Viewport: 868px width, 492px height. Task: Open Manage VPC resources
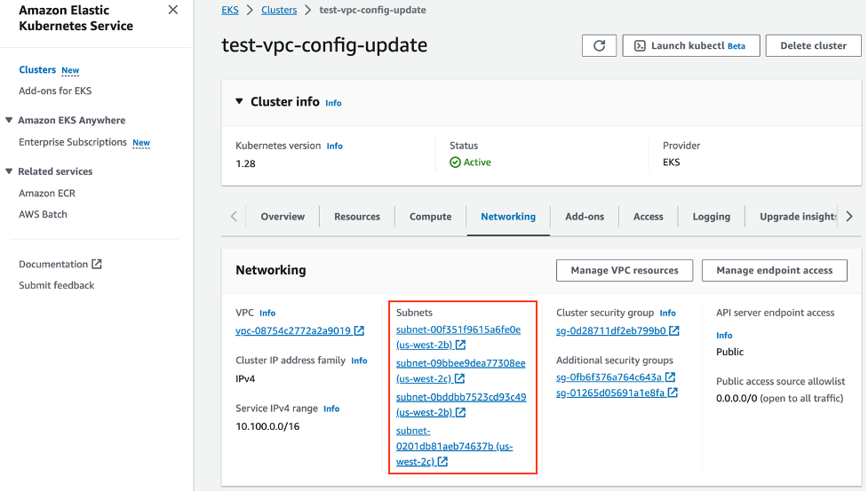625,271
